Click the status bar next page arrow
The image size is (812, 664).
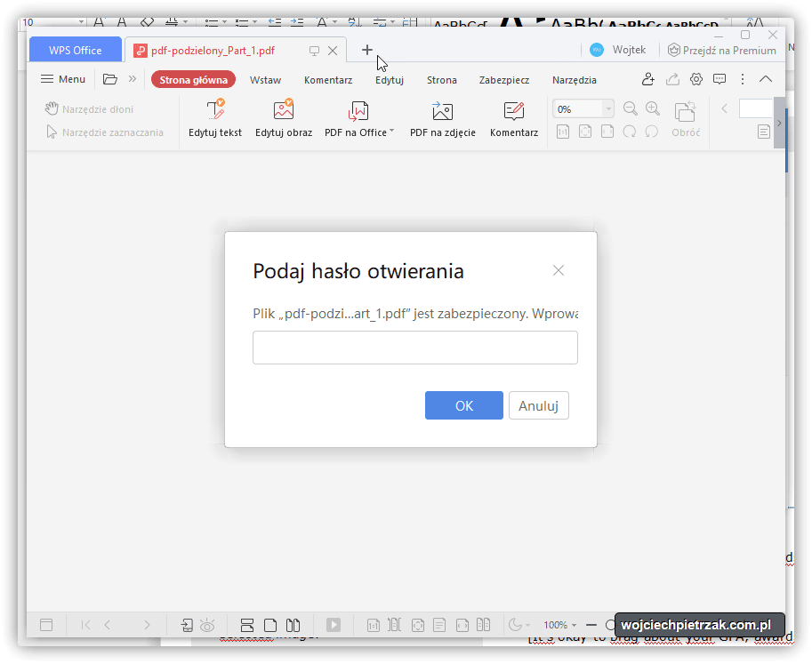(x=147, y=625)
